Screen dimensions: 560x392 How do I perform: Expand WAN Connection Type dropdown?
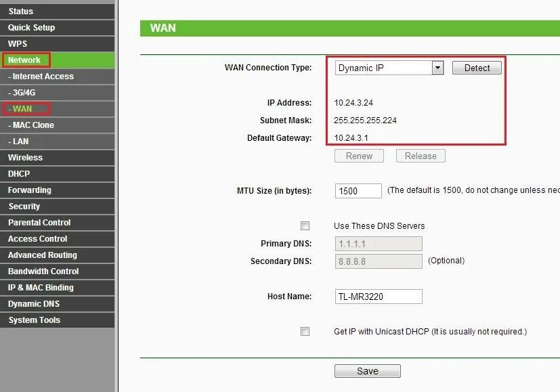click(389, 68)
